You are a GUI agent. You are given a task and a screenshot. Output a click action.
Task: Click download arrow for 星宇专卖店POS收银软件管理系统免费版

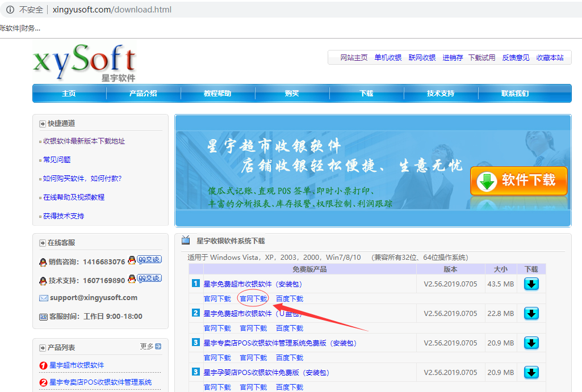[531, 343]
